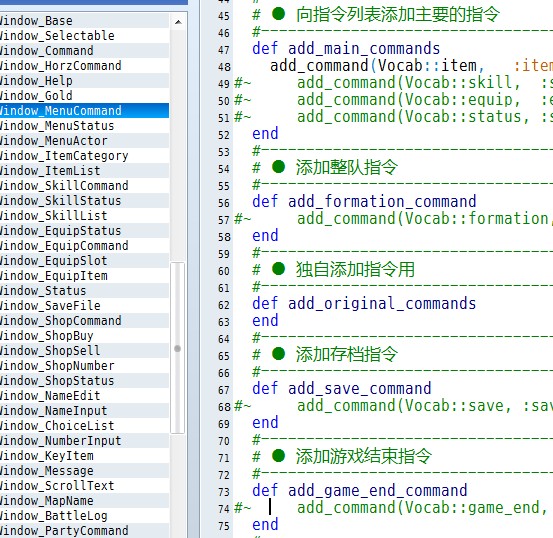Open Window_ScrollText script
The image size is (553, 538).
coord(84,485)
